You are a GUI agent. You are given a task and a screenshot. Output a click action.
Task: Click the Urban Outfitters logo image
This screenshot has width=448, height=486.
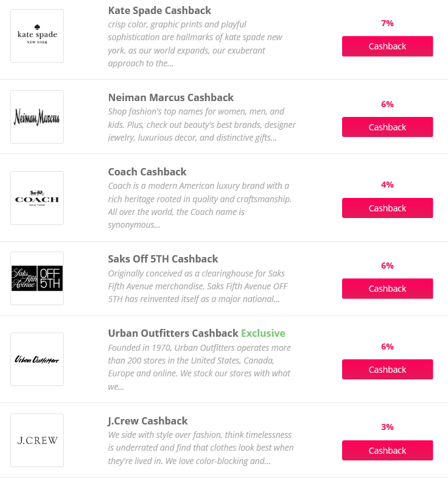point(37,359)
